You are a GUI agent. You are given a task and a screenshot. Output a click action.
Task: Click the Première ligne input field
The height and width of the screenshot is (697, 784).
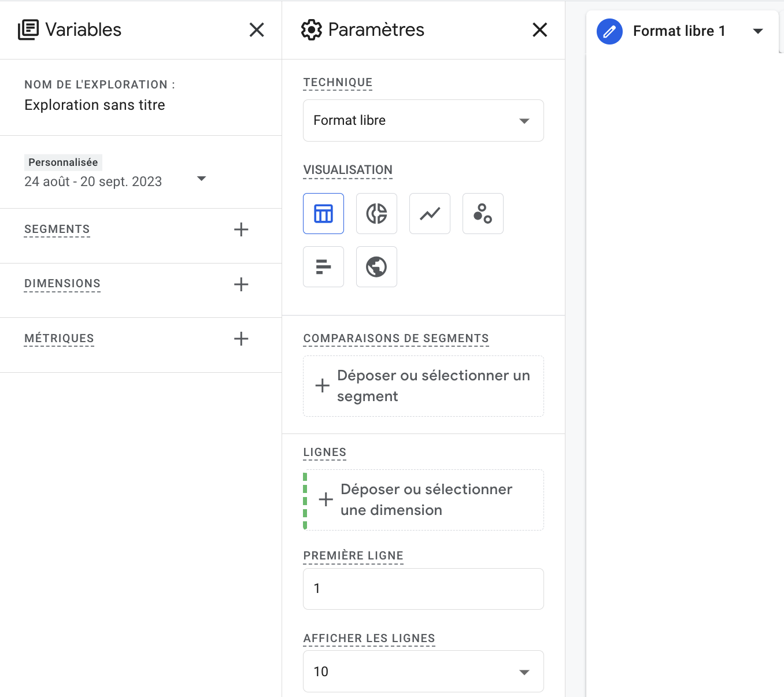pyautogui.click(x=423, y=589)
